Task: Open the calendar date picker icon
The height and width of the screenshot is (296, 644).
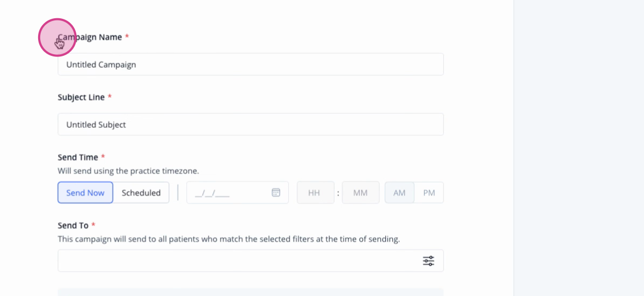Action: click(x=276, y=192)
